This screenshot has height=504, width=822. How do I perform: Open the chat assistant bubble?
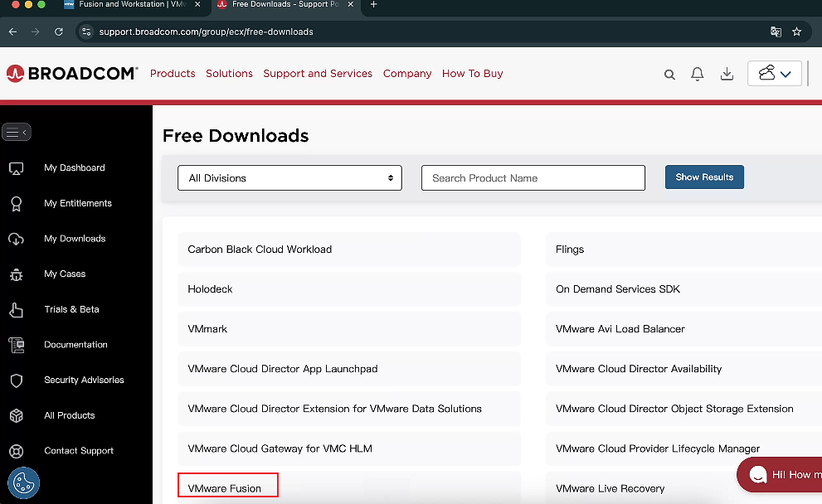click(x=780, y=475)
